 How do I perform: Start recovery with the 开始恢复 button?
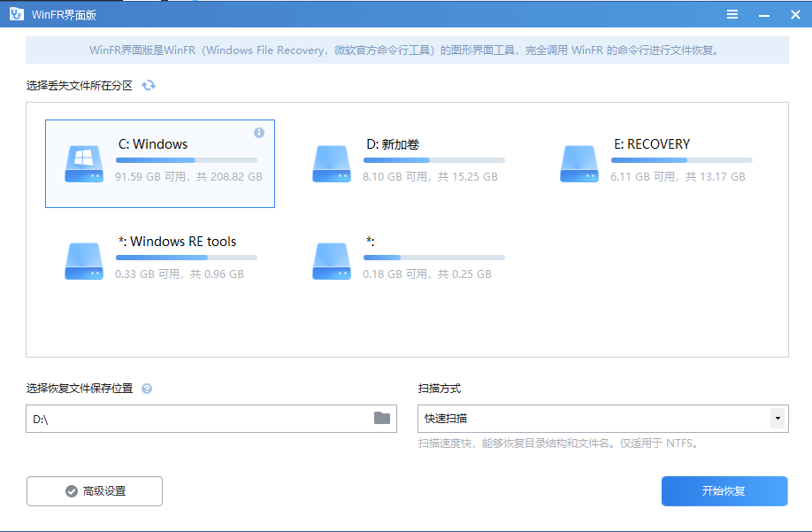(x=724, y=491)
